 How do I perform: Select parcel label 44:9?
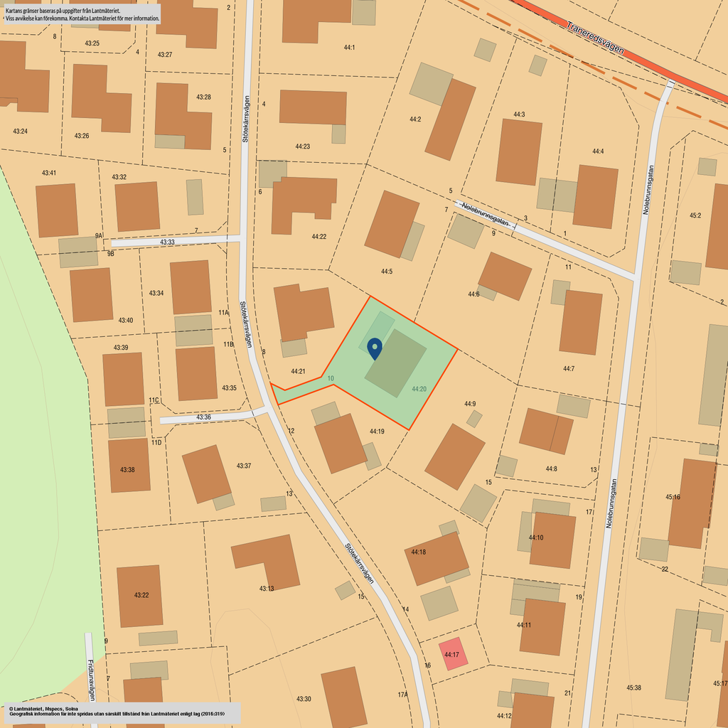click(470, 404)
